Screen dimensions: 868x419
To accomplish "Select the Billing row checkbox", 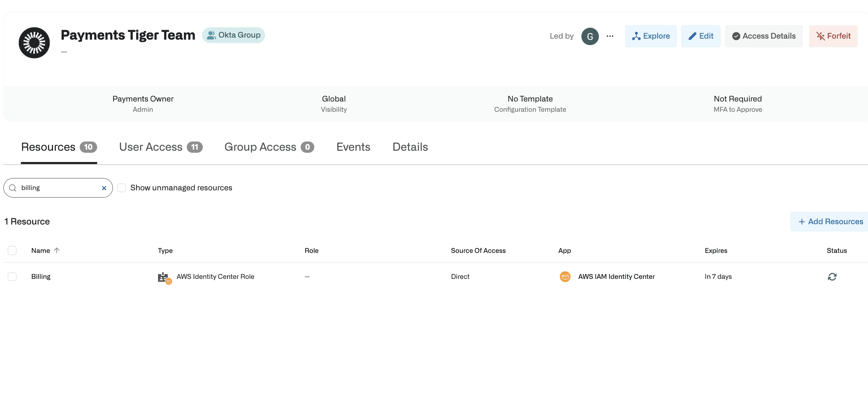I will 12,276.
